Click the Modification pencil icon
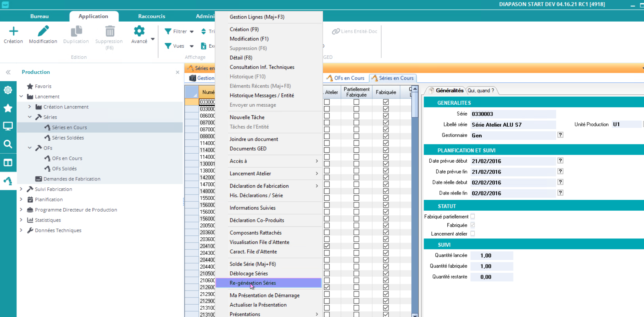644x317 pixels. coord(43,32)
